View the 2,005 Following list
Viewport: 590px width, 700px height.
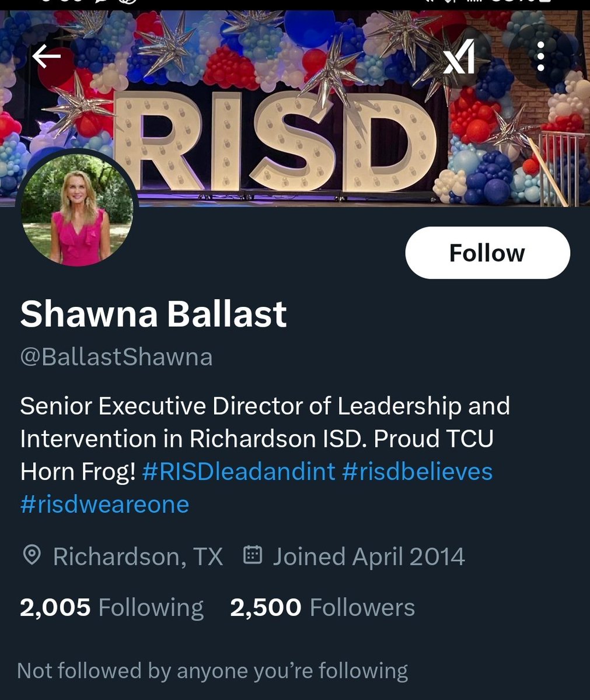111,607
